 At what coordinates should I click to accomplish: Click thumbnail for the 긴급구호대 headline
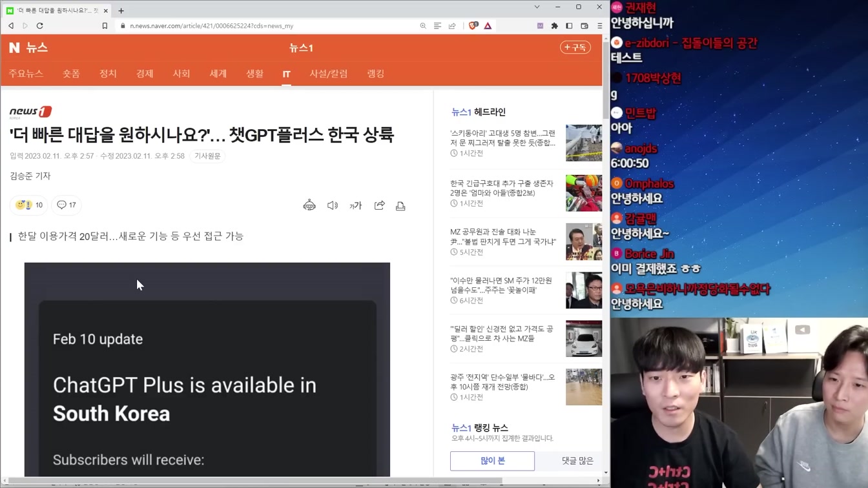[x=584, y=193]
